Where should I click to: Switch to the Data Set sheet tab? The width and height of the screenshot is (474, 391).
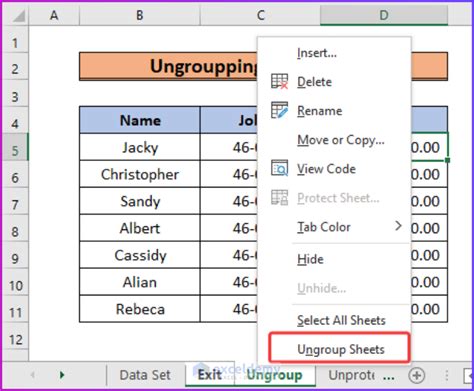(x=145, y=375)
